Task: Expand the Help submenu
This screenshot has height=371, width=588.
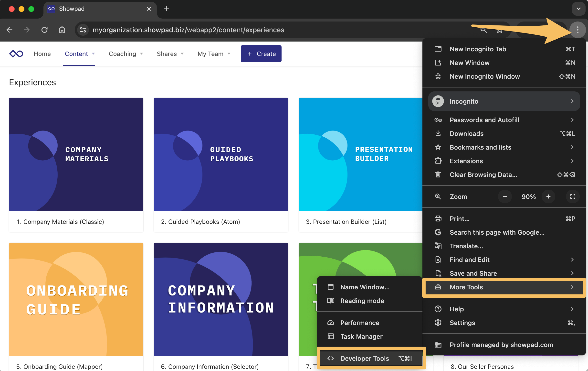Action: pos(504,309)
